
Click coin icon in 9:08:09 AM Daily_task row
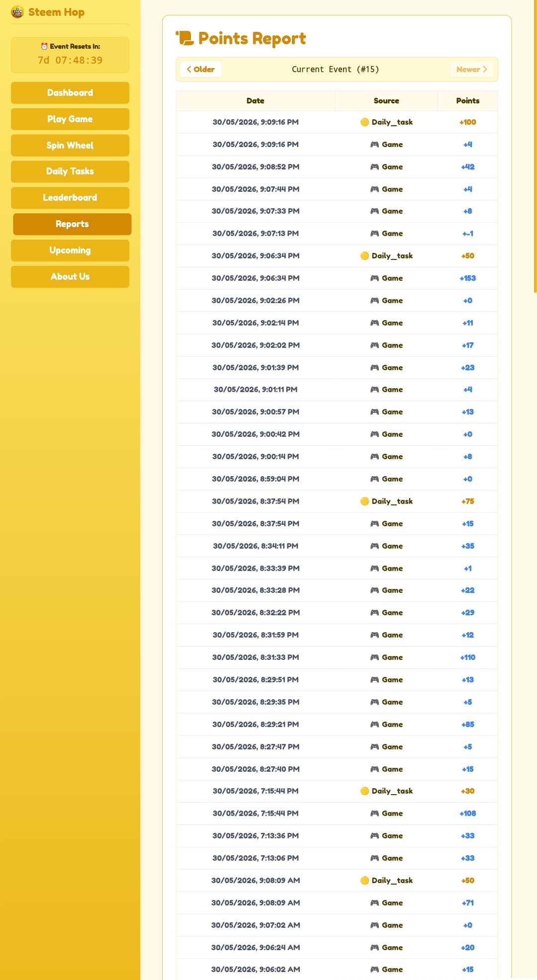(x=364, y=881)
